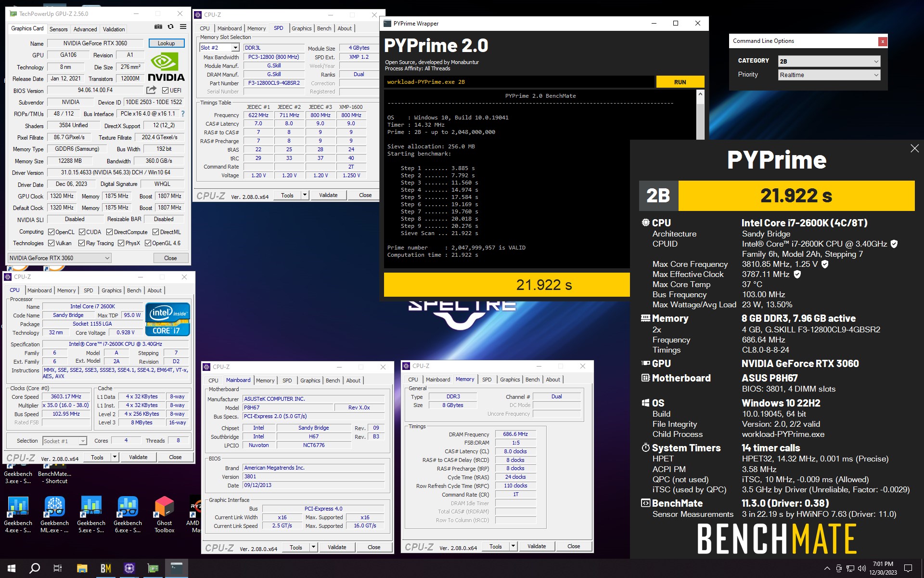Screen dimensions: 924x578
Task: Toggle the DirectML checkbox
Action: tap(156, 232)
